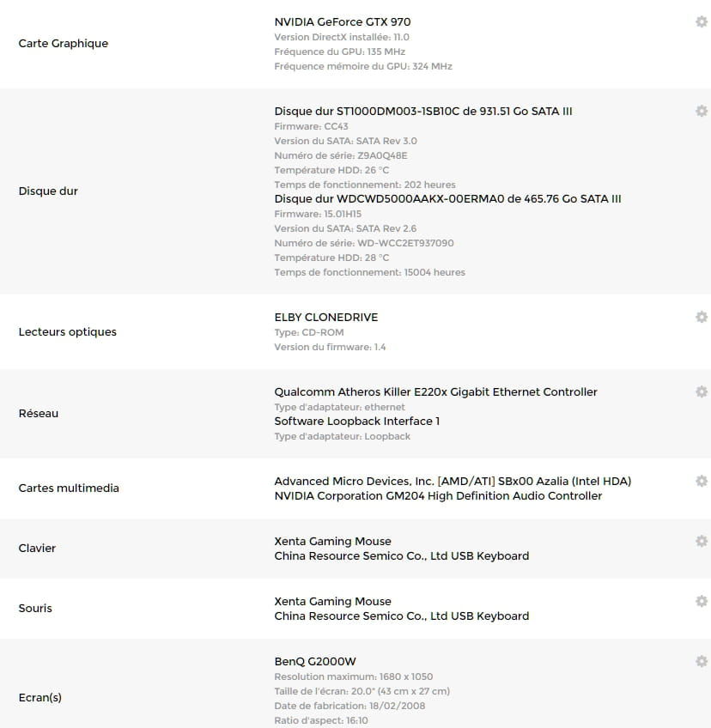The image size is (711, 728).
Task: Click the Réseau category label
Action: [x=39, y=414]
